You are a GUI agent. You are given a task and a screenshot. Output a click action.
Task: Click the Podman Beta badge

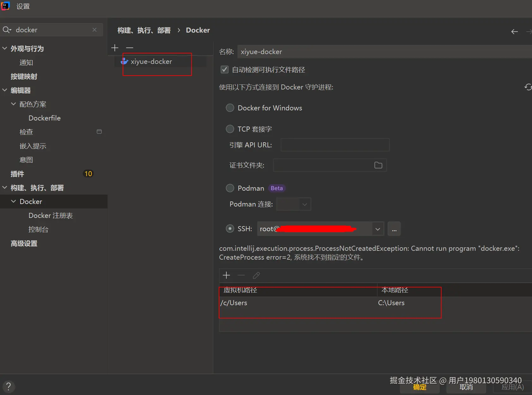[277, 188]
